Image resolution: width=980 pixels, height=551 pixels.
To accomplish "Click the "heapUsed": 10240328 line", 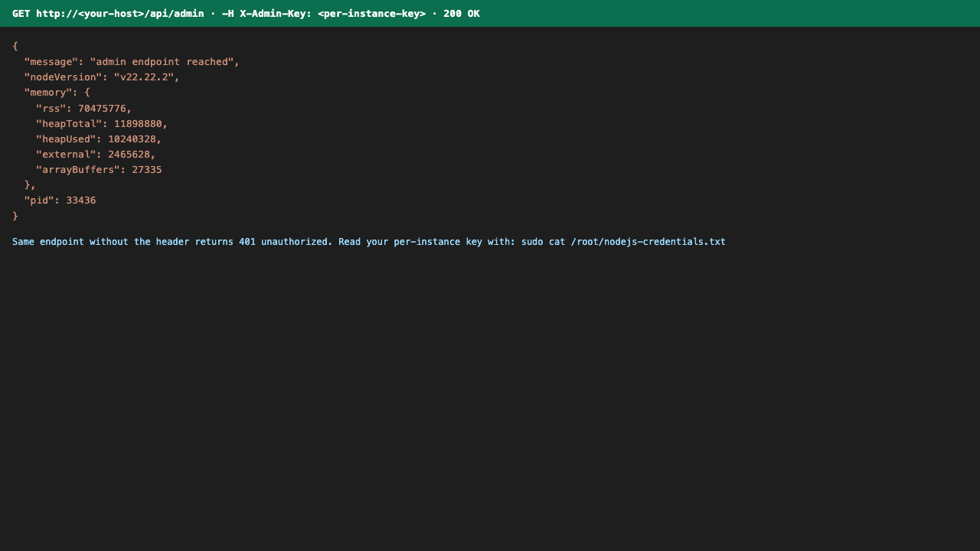I will click(x=99, y=139).
